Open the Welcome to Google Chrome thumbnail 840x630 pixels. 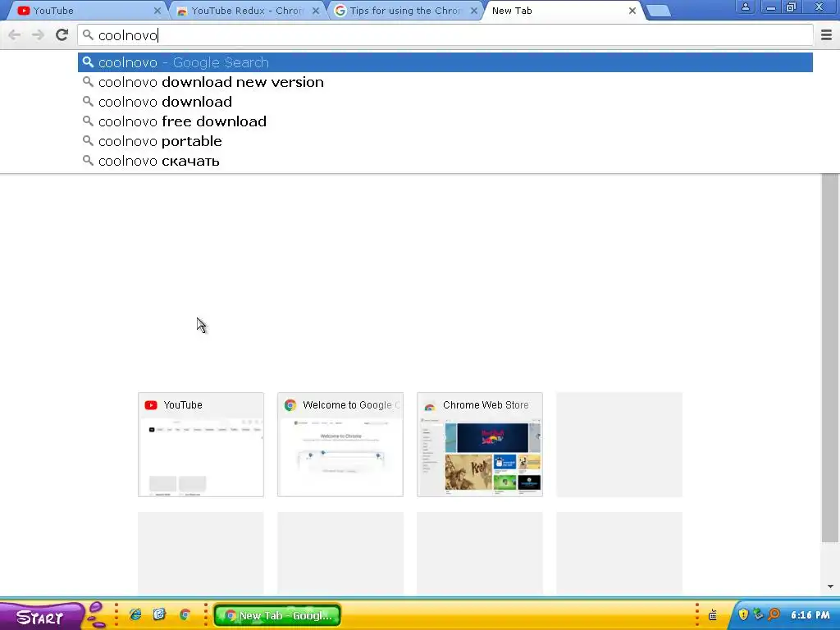[x=340, y=445]
